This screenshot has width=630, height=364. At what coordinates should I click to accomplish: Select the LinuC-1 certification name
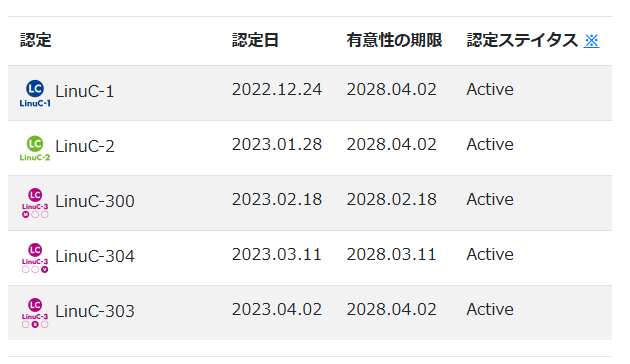click(85, 91)
